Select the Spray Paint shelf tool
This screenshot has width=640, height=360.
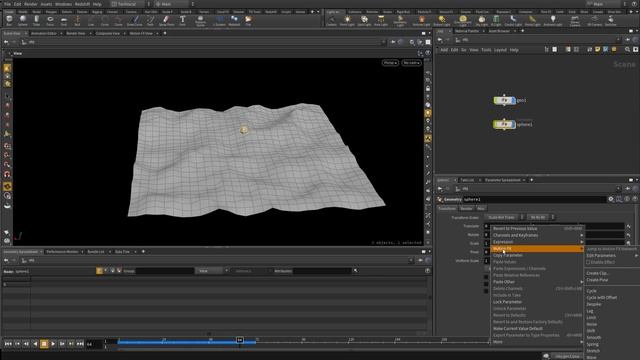pyautogui.click(x=166, y=20)
